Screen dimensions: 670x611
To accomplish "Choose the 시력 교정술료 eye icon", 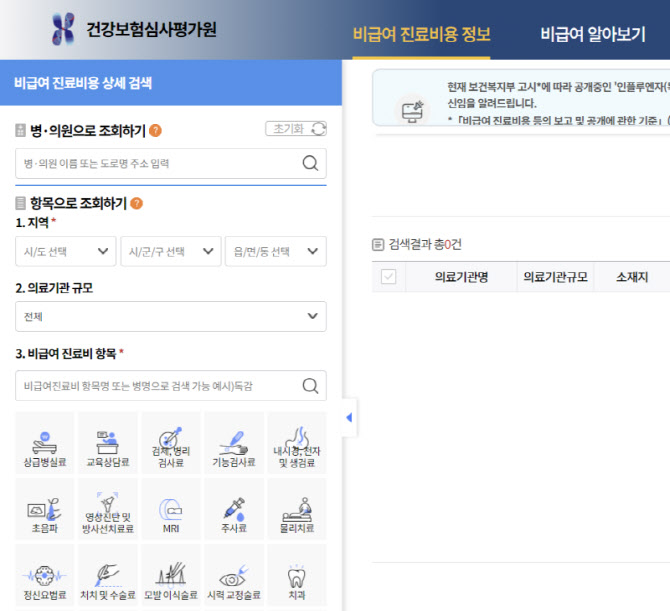I will pos(234,576).
